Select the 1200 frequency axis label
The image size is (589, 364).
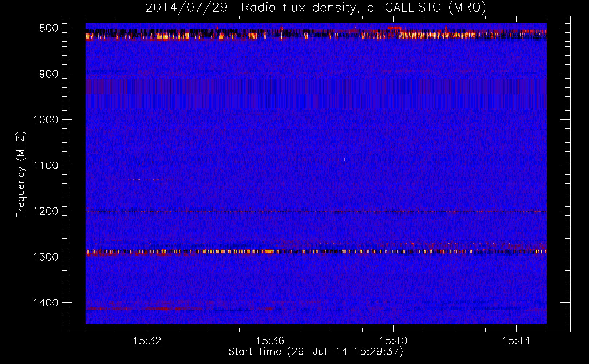pyautogui.click(x=46, y=211)
